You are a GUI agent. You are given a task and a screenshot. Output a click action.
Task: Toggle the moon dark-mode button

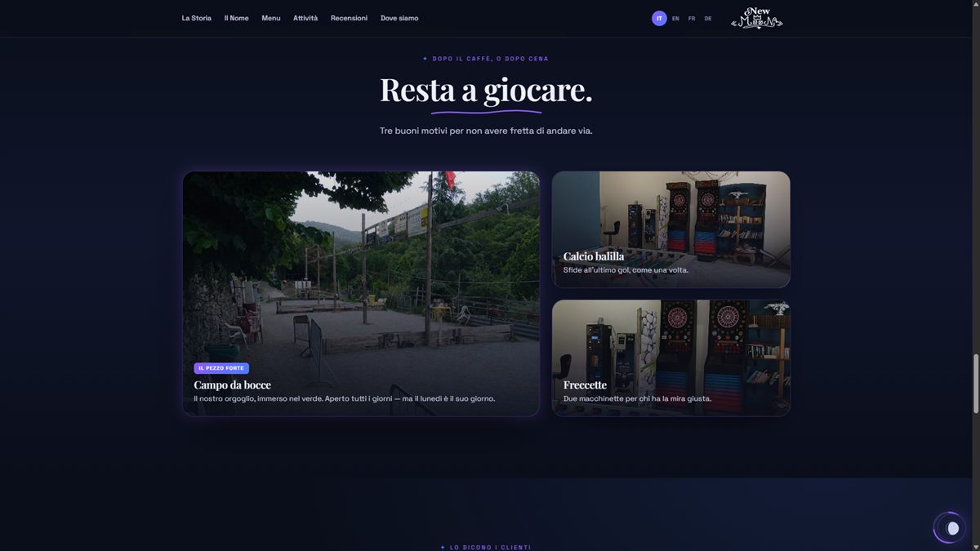click(950, 528)
